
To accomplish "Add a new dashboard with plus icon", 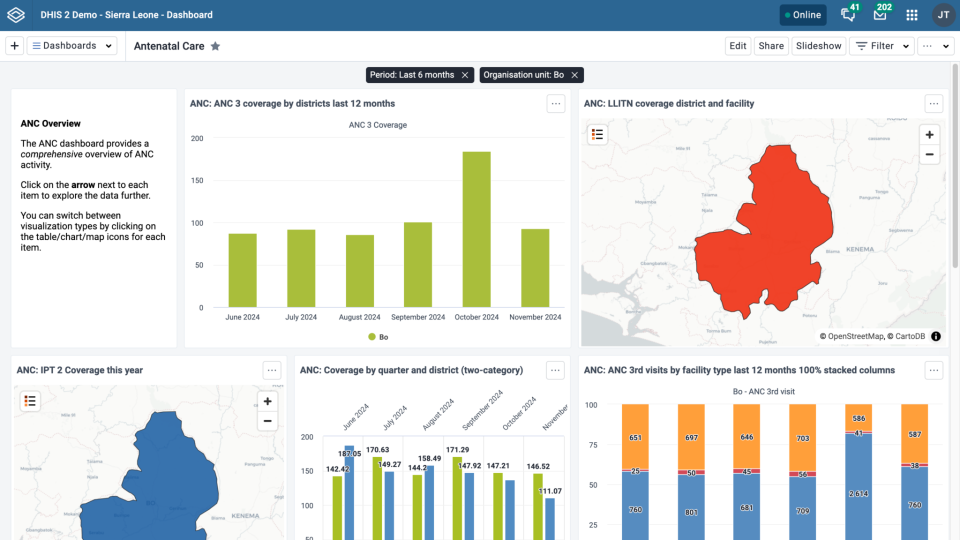I will pyautogui.click(x=15, y=46).
